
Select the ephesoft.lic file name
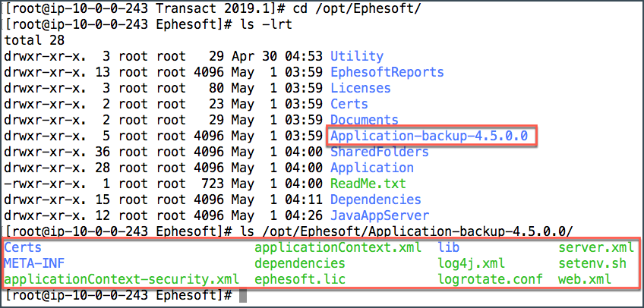click(300, 280)
